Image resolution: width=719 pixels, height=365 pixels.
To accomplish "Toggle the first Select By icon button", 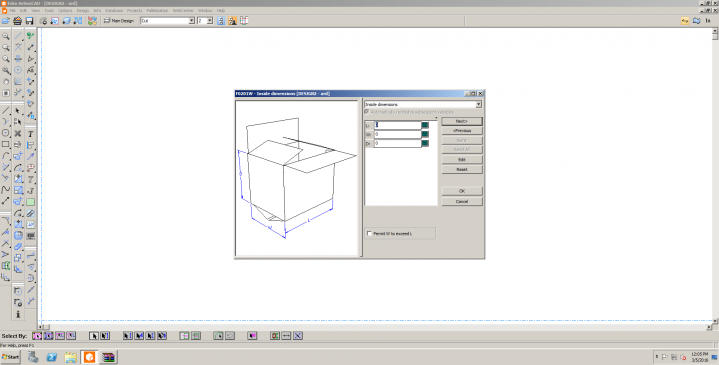I will [37, 336].
